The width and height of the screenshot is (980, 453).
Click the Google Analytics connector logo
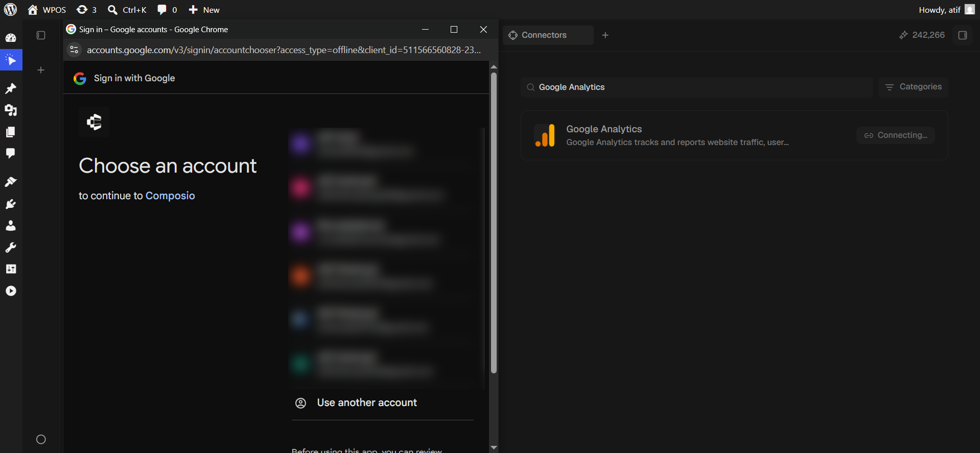[545, 135]
